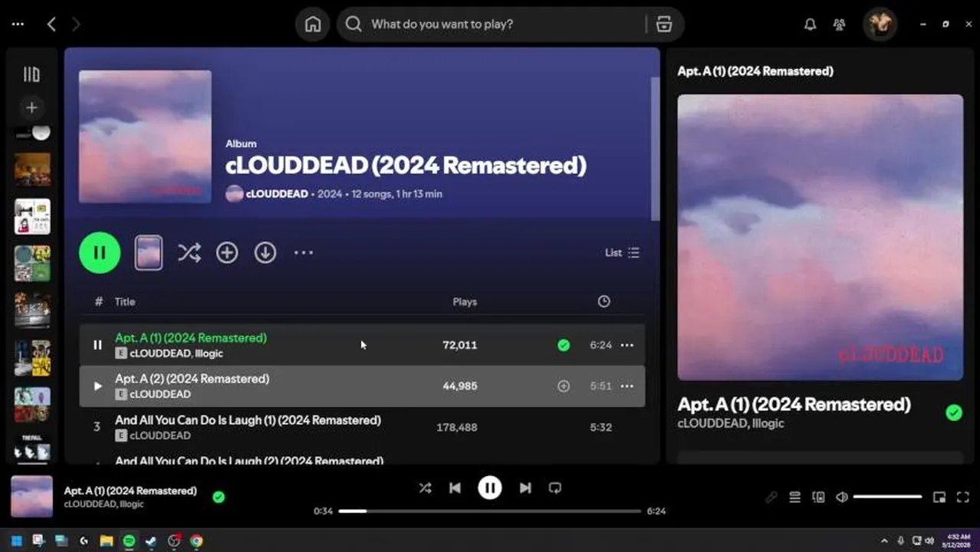This screenshot has width=980, height=552.
Task: Pause album with the large green button
Action: point(100,252)
